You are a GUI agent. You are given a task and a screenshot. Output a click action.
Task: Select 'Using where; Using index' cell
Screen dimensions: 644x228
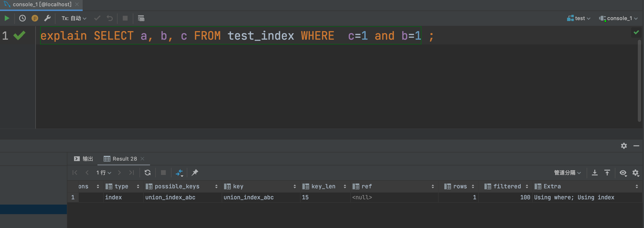pos(587,197)
